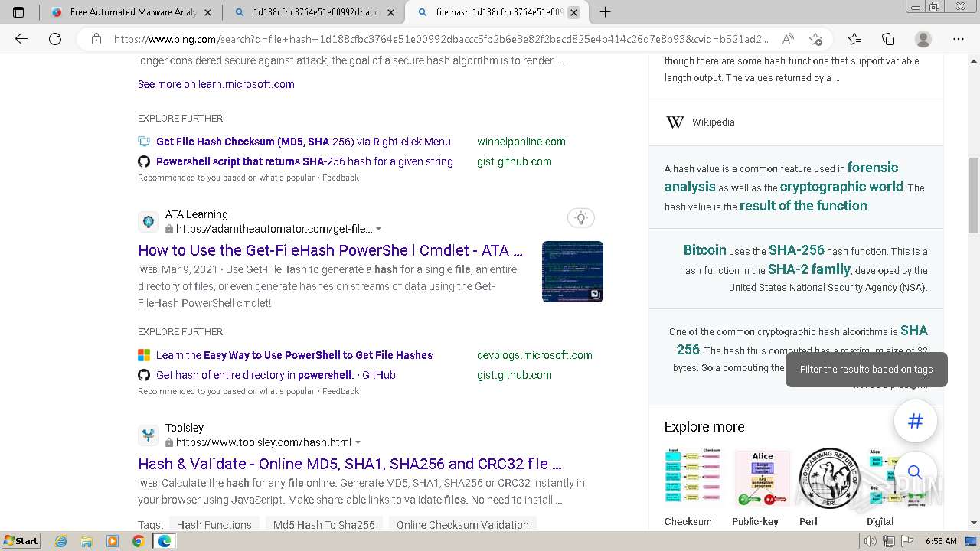Open Read aloud icon in address bar
Viewport: 980px width, 551px height.
tap(787, 39)
